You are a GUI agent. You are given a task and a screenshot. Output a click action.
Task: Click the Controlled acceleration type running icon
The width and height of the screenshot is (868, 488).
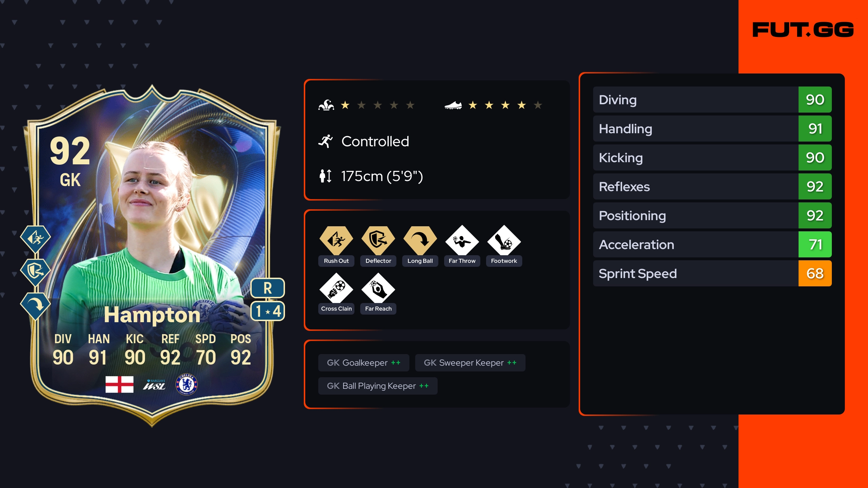tap(325, 141)
